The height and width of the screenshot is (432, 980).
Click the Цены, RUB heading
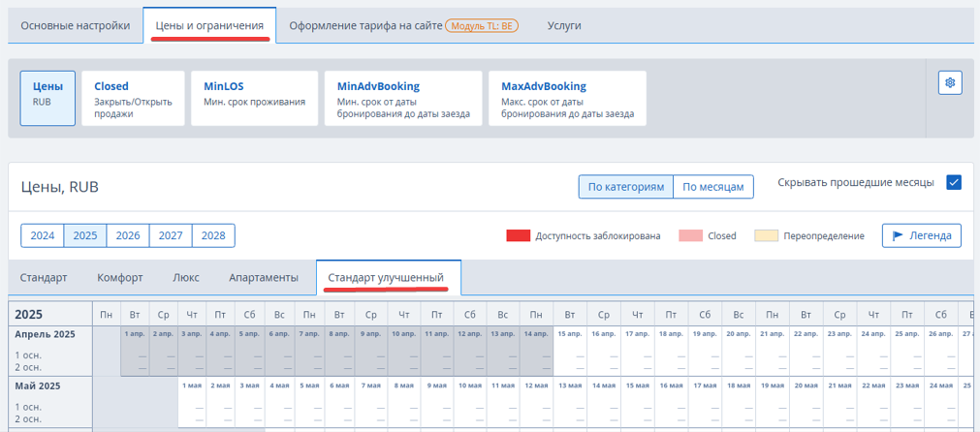point(60,187)
